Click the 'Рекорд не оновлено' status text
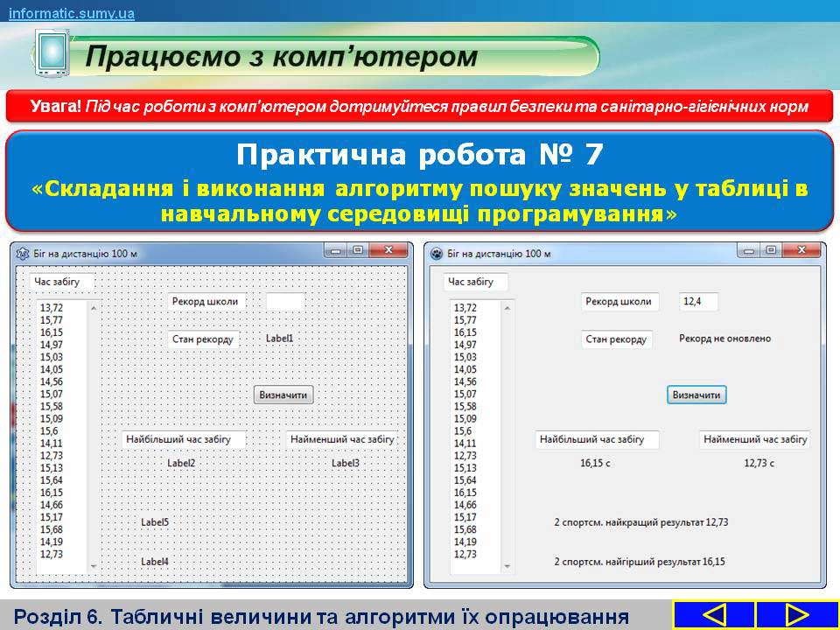 tap(724, 339)
